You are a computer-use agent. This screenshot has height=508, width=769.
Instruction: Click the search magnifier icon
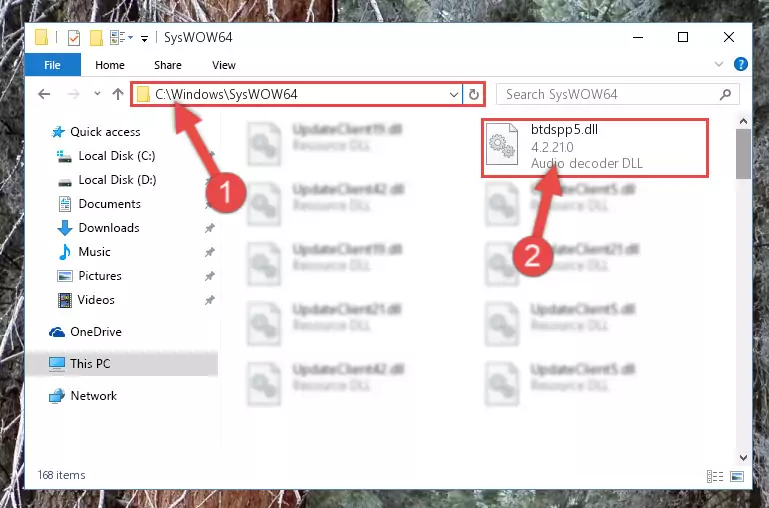click(725, 94)
